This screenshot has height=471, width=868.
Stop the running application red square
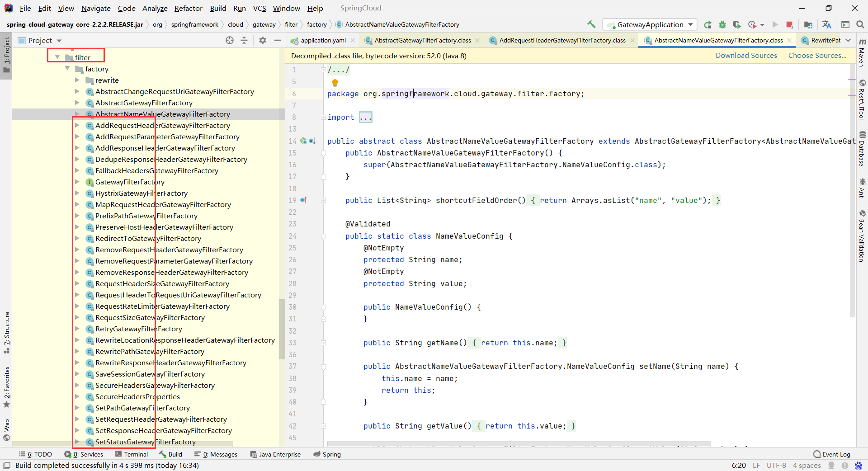789,24
